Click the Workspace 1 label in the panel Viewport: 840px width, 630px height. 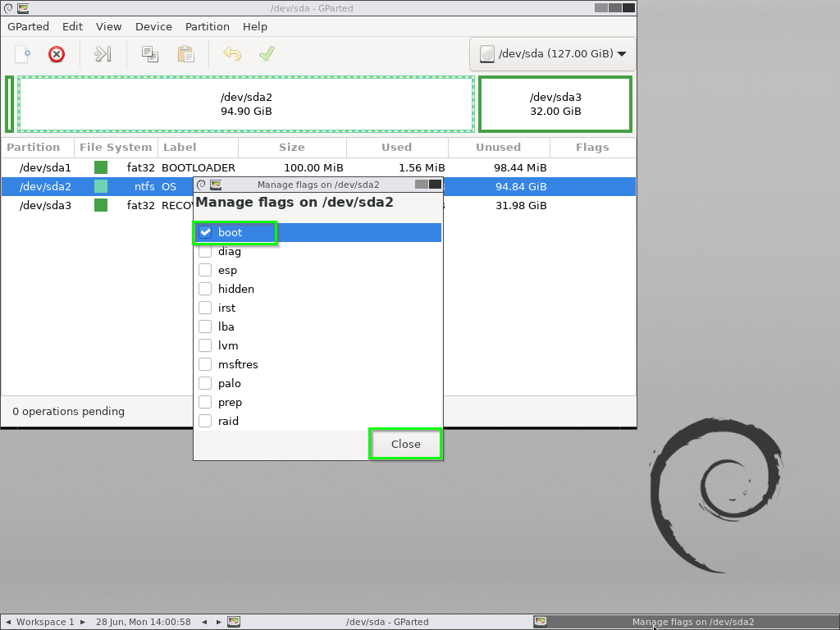45,622
